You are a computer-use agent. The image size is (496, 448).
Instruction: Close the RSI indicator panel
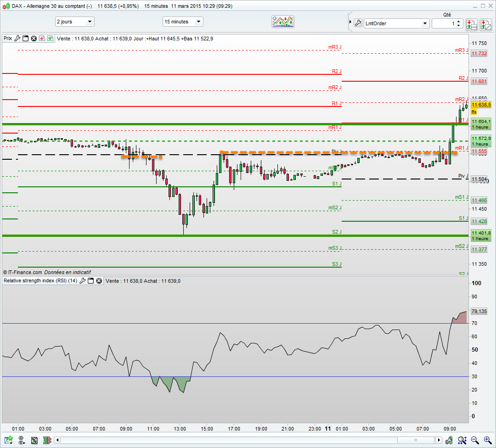point(99,280)
